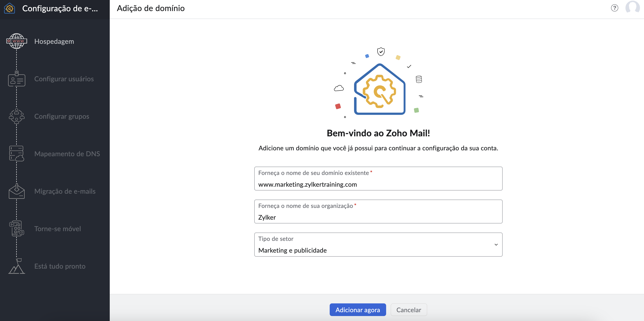Click the Mapeamento de DNS server icon
The width and height of the screenshot is (644, 321).
click(x=16, y=154)
